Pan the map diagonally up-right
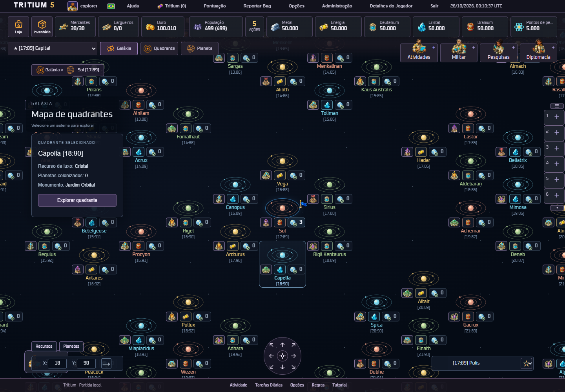This screenshot has height=392, width=565. tap(293, 345)
